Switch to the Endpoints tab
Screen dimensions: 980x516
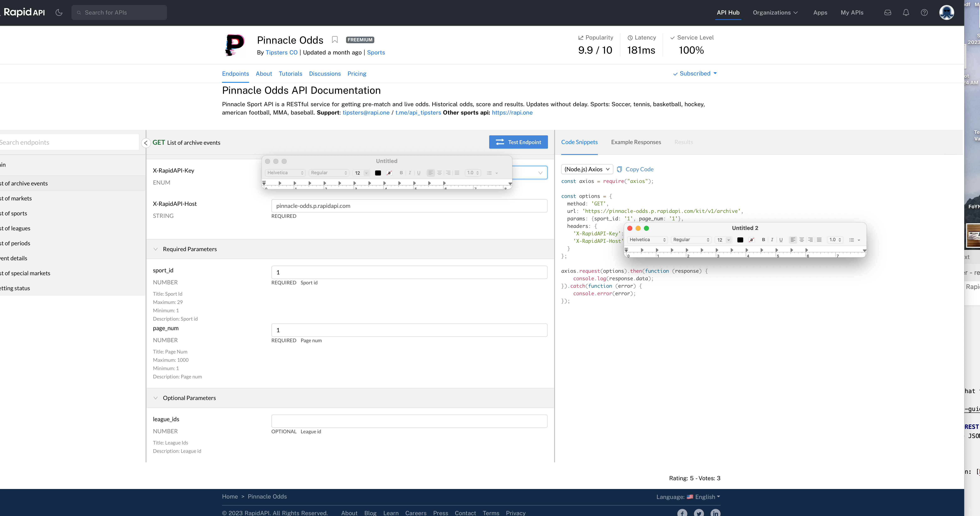pyautogui.click(x=236, y=74)
